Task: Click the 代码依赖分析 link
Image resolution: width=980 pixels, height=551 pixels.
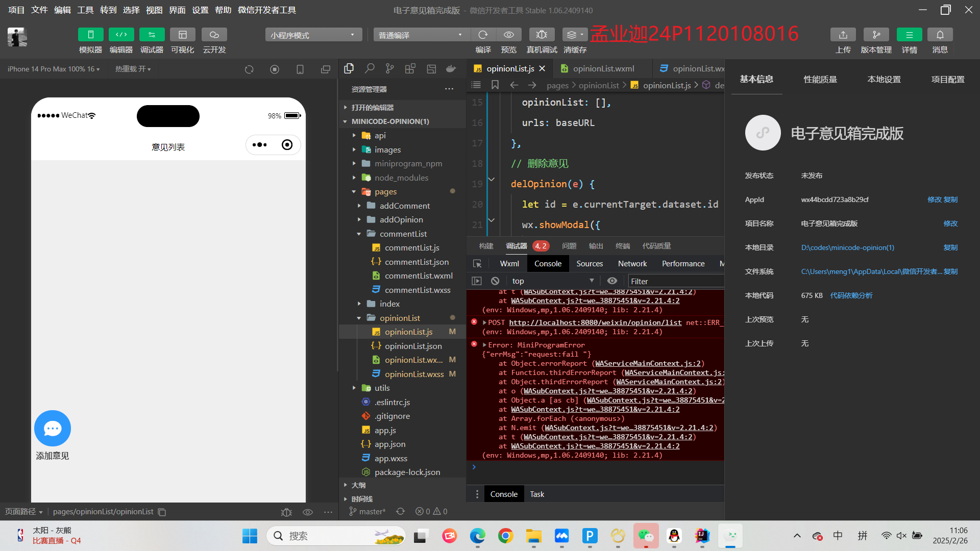Action: 851,295
